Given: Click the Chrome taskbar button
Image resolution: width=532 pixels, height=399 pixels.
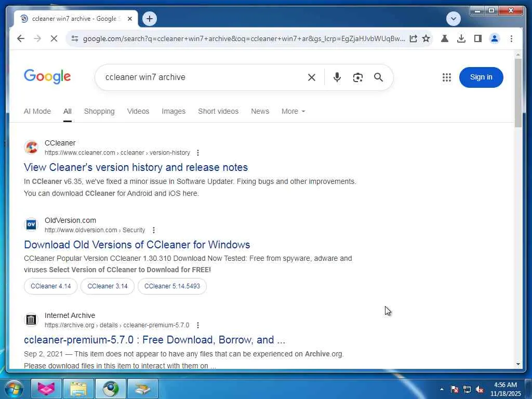Looking at the screenshot, I should click(x=111, y=389).
